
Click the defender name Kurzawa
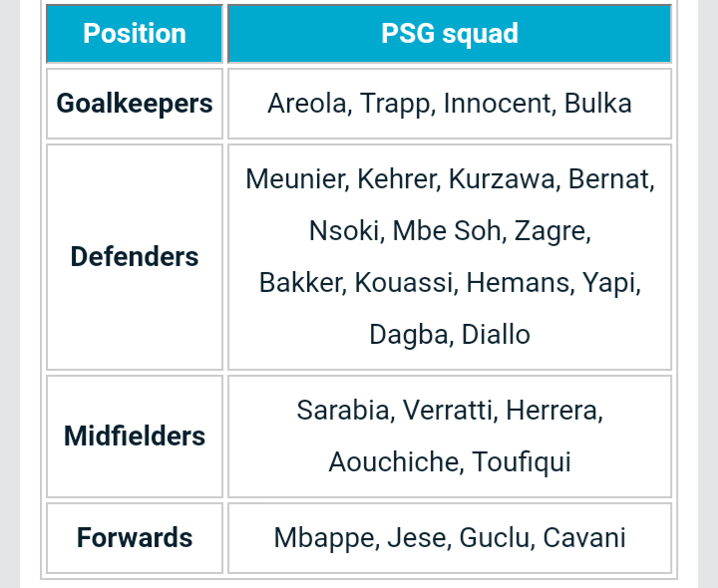501,178
